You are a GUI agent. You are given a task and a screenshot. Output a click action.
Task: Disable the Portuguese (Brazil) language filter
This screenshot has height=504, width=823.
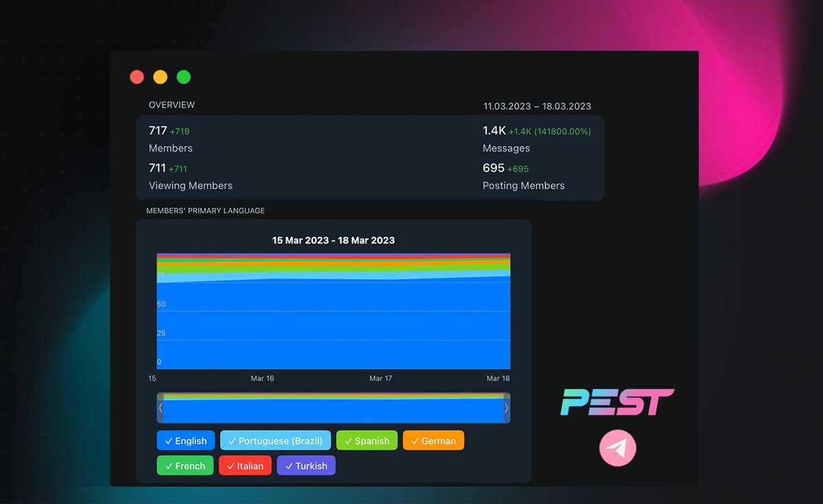pyautogui.click(x=275, y=440)
